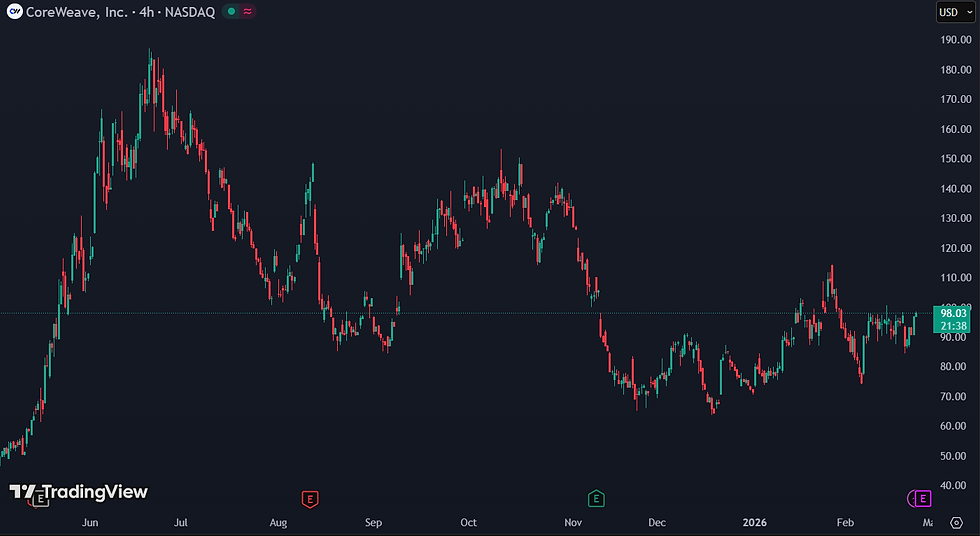Click the 98.03 current price label
980x536 pixels.
(x=953, y=313)
